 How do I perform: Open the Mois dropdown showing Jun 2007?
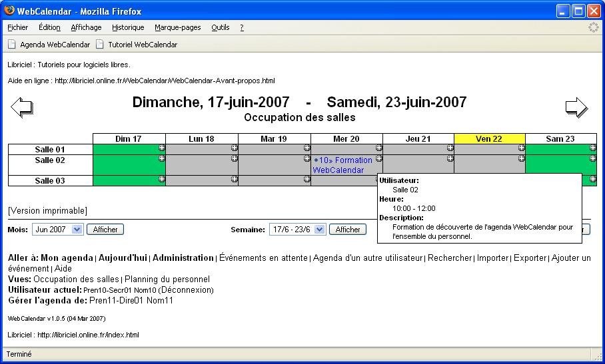(x=58, y=230)
